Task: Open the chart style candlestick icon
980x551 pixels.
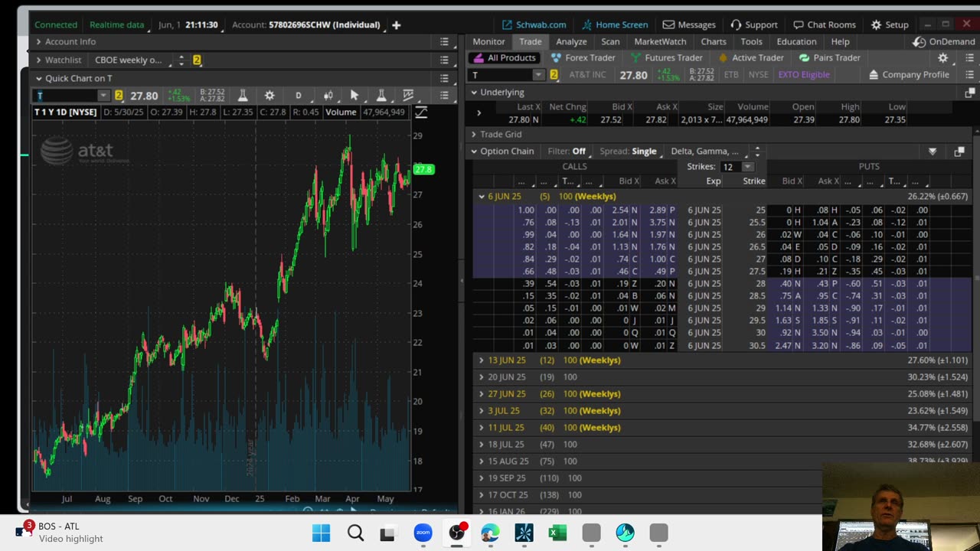Action: (x=328, y=96)
